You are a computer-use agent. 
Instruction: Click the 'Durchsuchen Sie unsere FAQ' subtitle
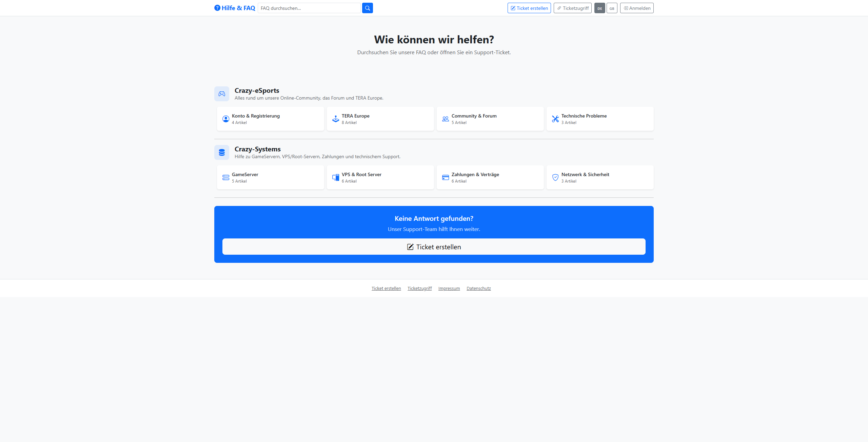click(x=434, y=52)
